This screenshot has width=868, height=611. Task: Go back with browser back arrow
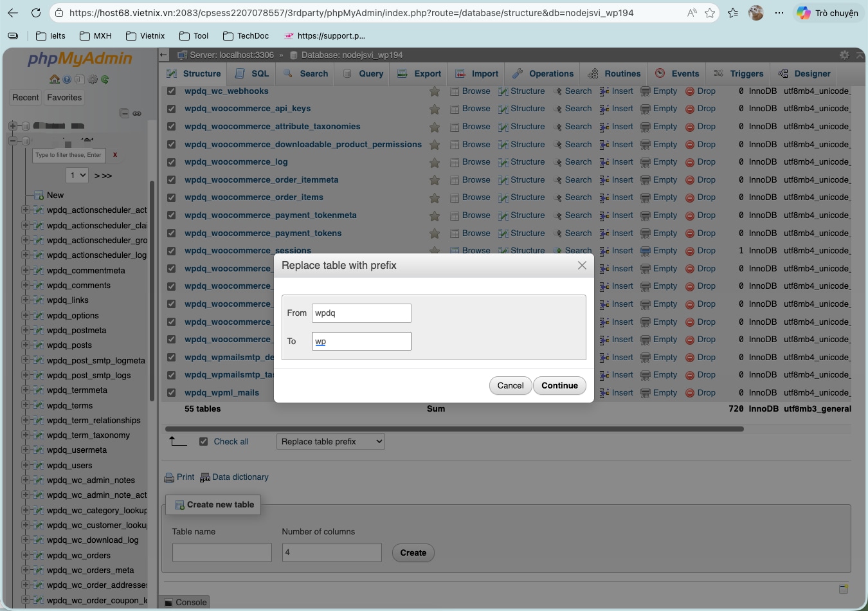(13, 13)
